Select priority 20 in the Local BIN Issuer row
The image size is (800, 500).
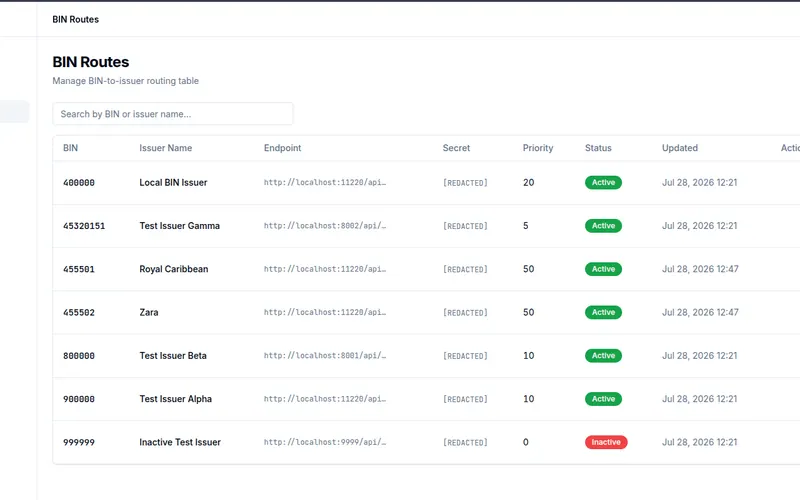[x=529, y=183]
